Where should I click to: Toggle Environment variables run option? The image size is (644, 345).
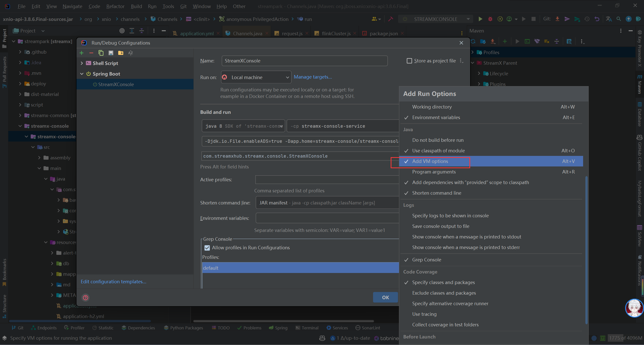coord(436,118)
